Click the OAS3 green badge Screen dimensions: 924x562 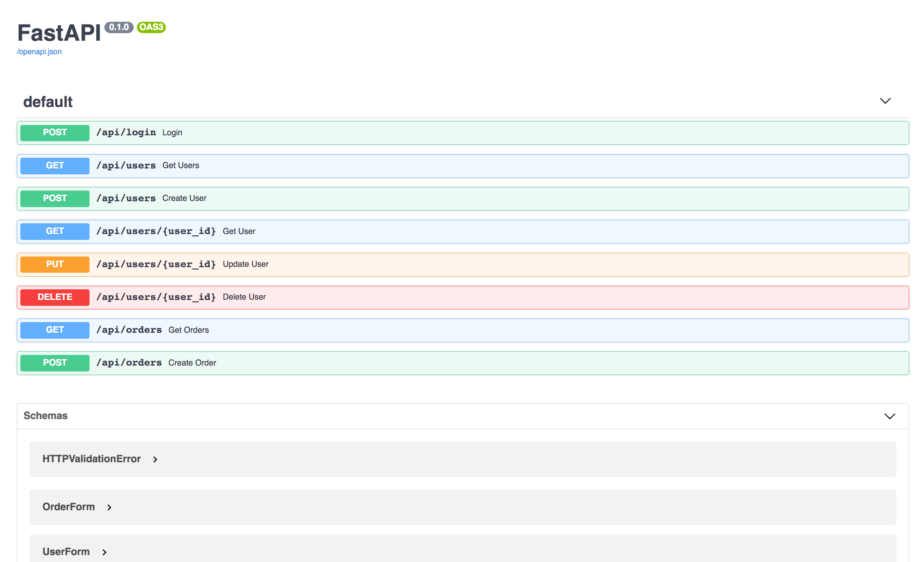pyautogui.click(x=151, y=27)
